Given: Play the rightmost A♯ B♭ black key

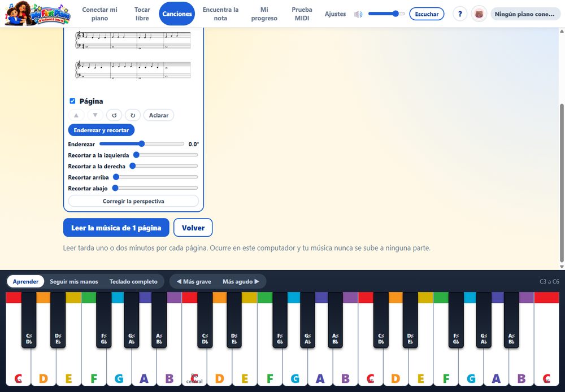Looking at the screenshot, I should (511, 320).
